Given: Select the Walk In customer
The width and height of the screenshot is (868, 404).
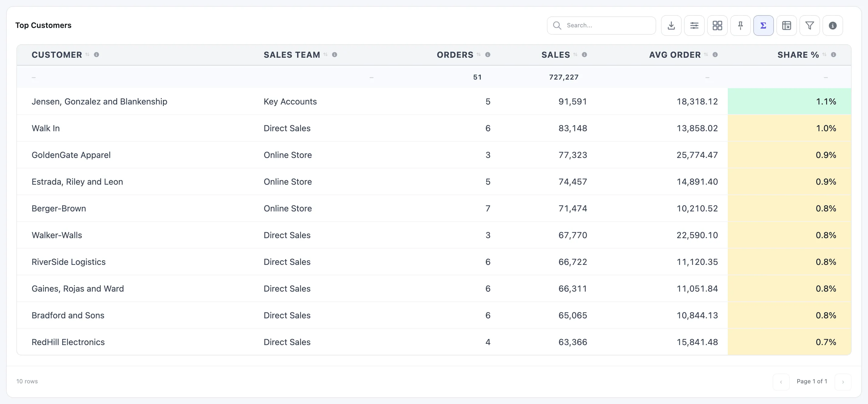Looking at the screenshot, I should click(x=46, y=128).
